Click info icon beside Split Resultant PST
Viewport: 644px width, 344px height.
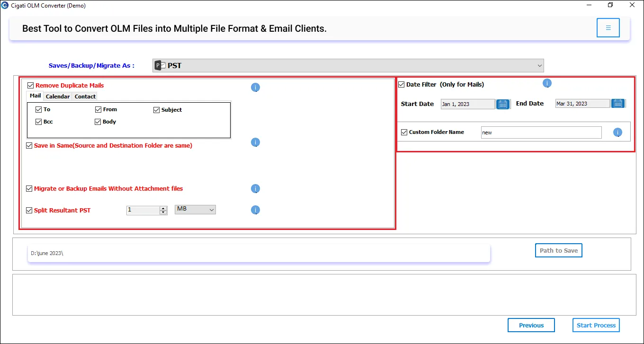[x=255, y=210]
